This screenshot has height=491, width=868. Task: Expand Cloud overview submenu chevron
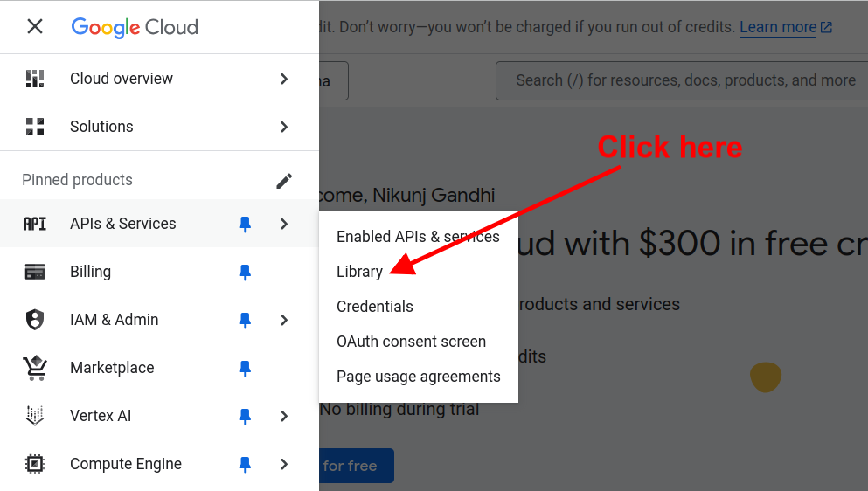pos(284,80)
